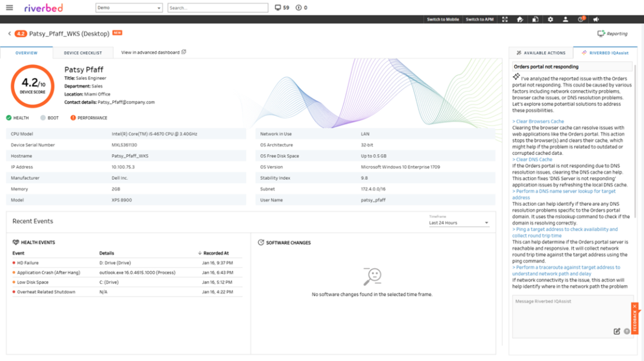The image size is (644, 361).
Task: Click the Clear Browsers Cache action link
Action: pyautogui.click(x=538, y=121)
